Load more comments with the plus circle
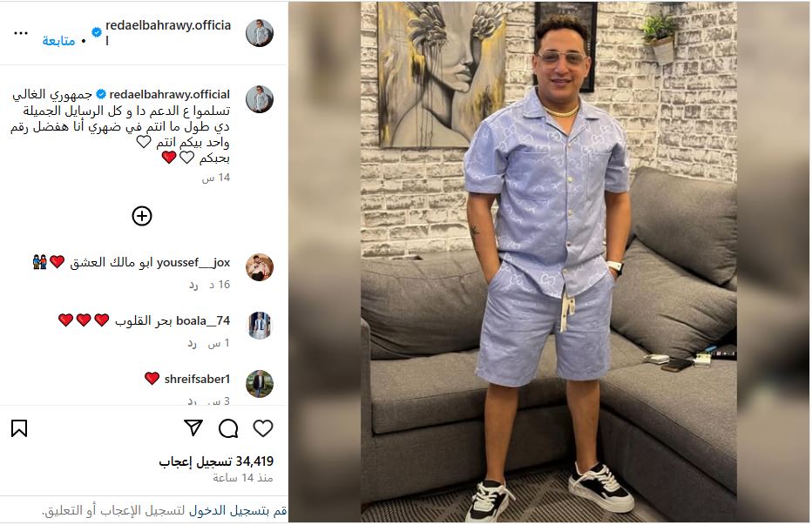Image resolution: width=812 pixels, height=525 pixels. [x=142, y=216]
